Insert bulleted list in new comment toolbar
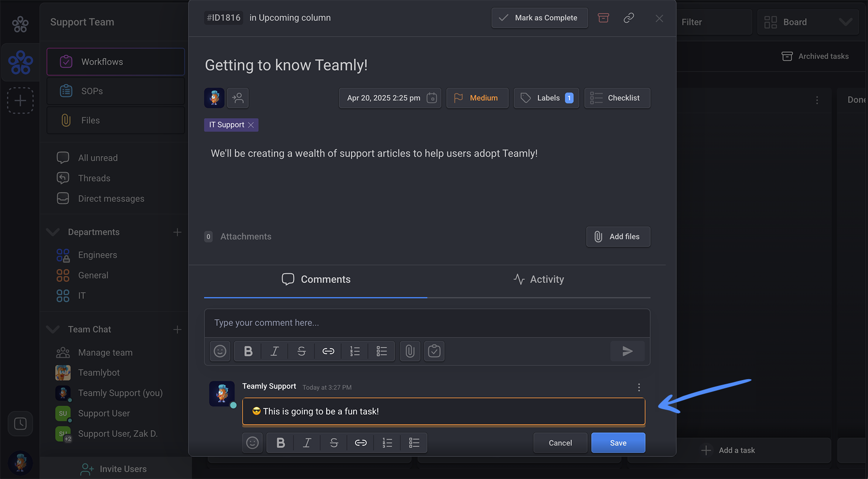The width and height of the screenshot is (868, 479). (x=382, y=351)
